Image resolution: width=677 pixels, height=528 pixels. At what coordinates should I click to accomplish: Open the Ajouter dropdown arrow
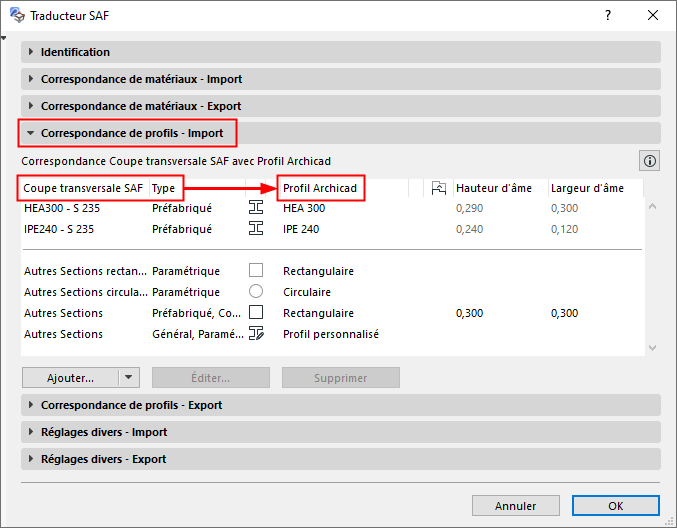click(x=128, y=378)
